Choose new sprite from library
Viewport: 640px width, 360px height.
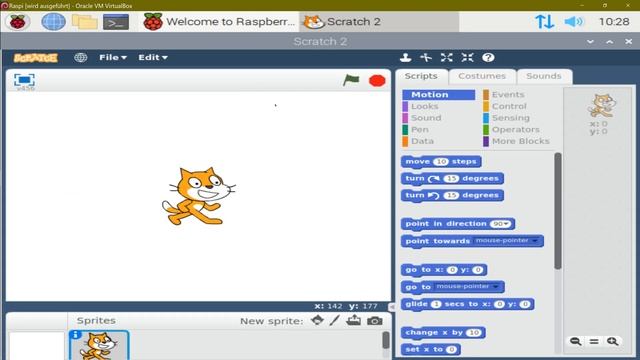(x=317, y=320)
